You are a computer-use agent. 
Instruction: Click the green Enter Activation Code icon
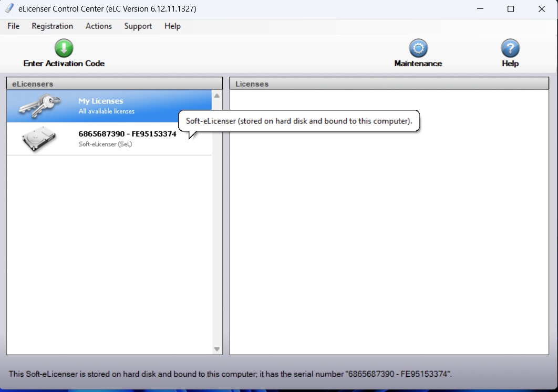point(64,48)
